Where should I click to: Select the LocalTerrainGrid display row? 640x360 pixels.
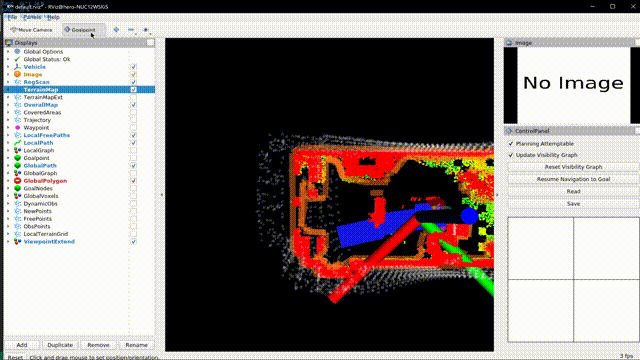[x=79, y=234]
